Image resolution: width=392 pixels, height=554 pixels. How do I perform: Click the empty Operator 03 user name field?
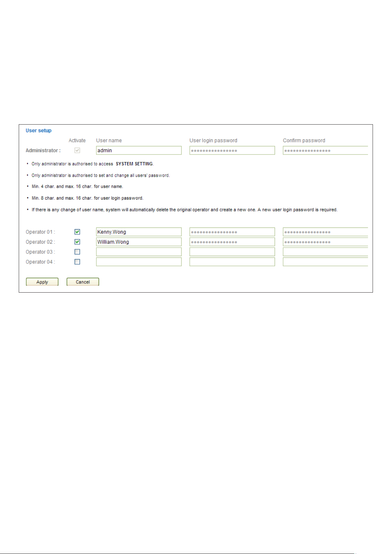tap(139, 252)
